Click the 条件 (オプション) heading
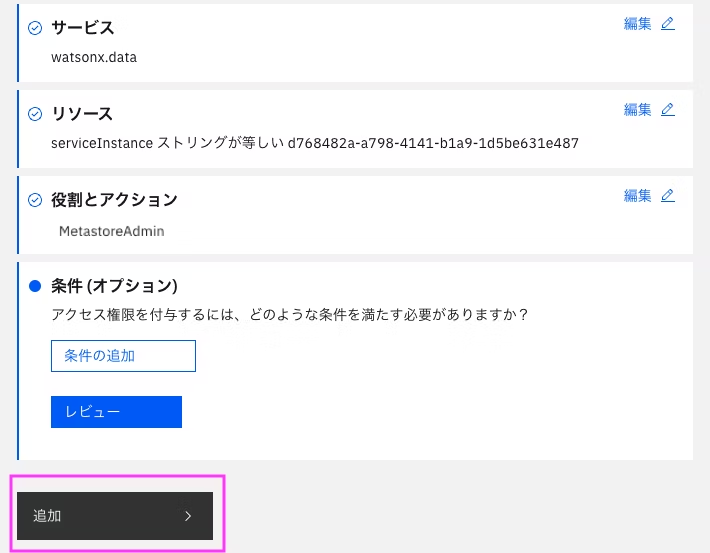This screenshot has width=710, height=553. [114, 286]
